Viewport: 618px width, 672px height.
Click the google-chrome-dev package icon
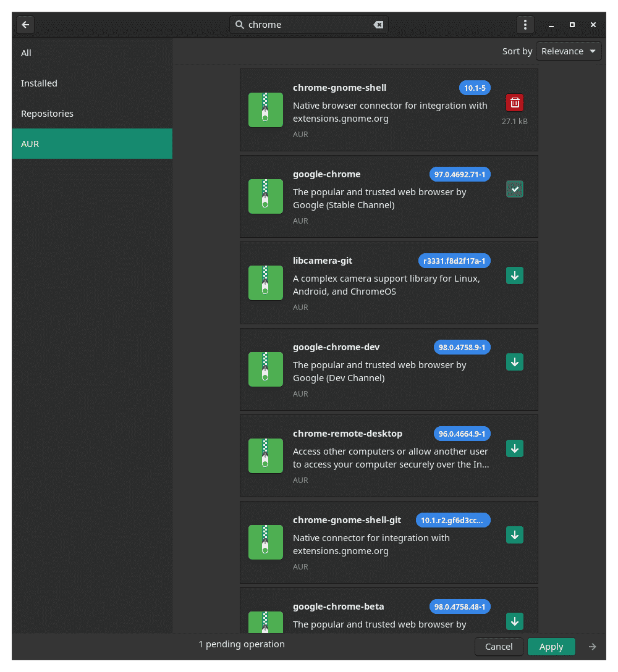266,369
